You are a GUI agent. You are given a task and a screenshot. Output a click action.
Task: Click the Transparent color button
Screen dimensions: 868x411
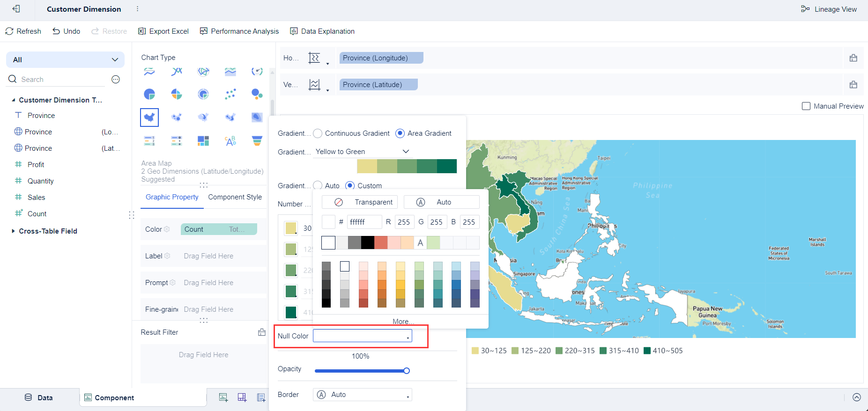pyautogui.click(x=360, y=202)
